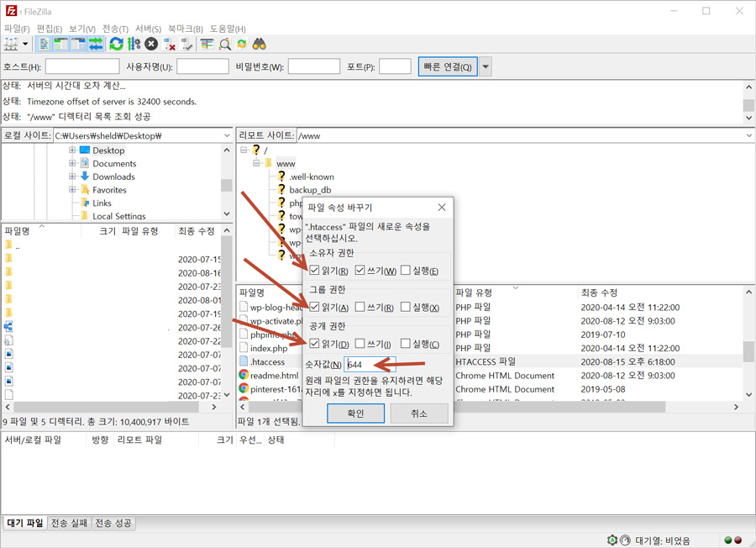The image size is (756, 548).
Task: Open the 빠른 연결 history dropdown arrow
Action: coord(486,67)
